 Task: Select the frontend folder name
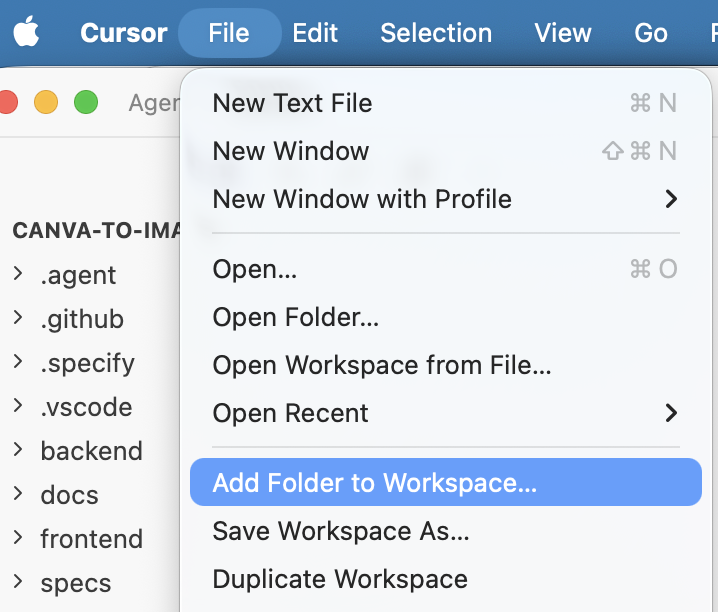92,539
